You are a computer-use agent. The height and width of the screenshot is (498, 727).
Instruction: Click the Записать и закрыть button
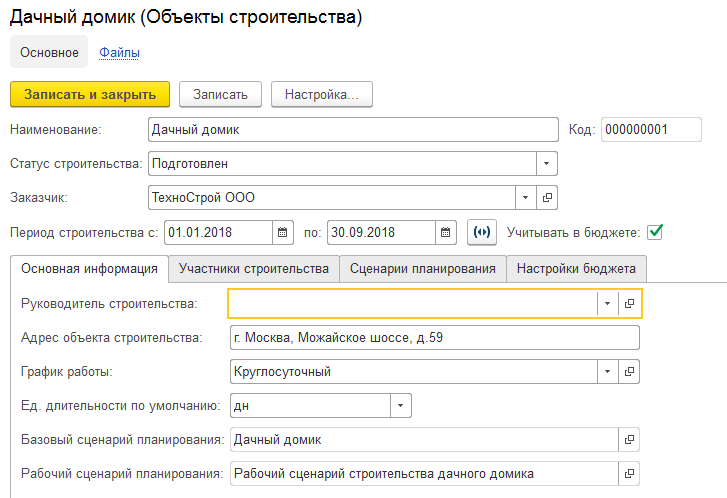90,95
